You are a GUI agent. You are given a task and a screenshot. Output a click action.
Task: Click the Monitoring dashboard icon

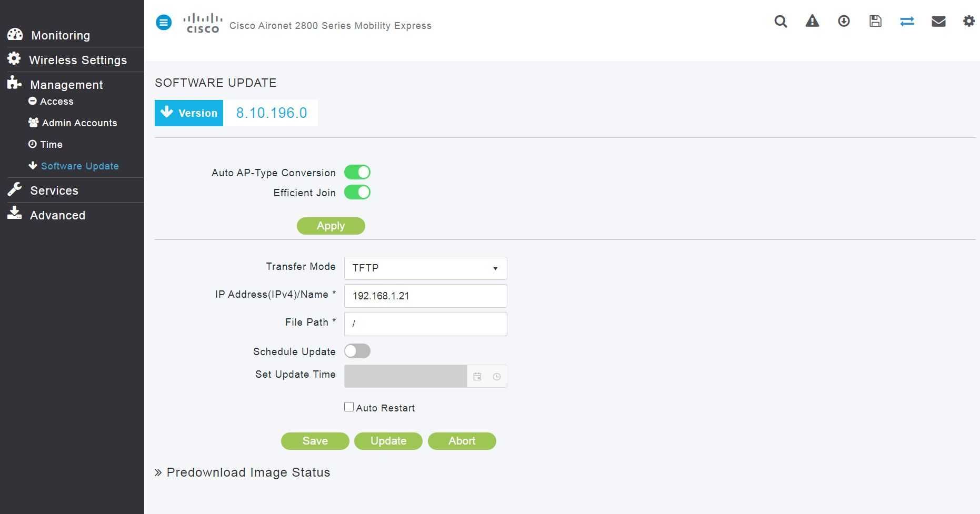15,34
